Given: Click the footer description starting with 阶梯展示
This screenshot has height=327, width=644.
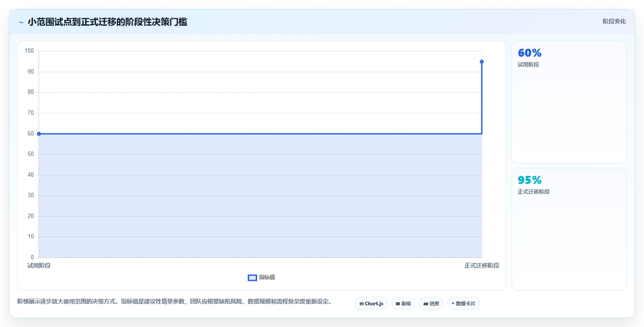Looking at the screenshot, I should tap(174, 302).
